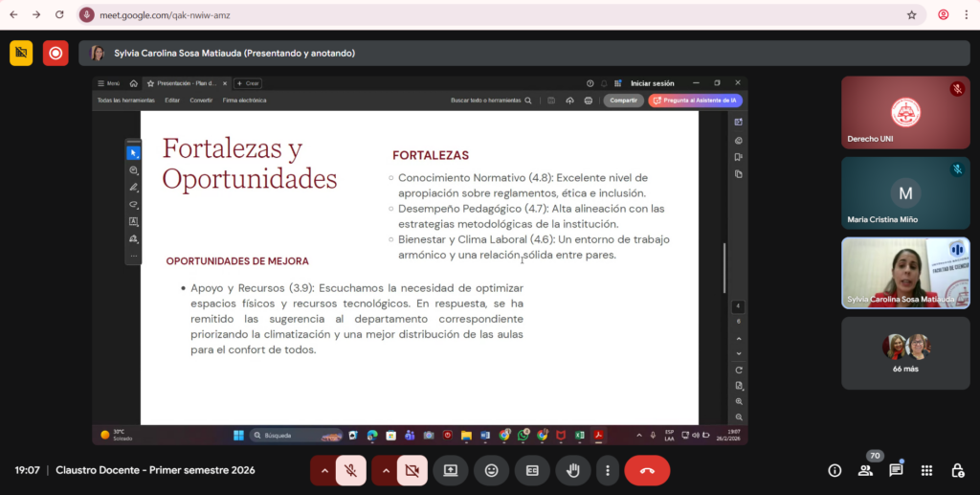Turn on the camera
980x495 pixels.
[x=412, y=470]
